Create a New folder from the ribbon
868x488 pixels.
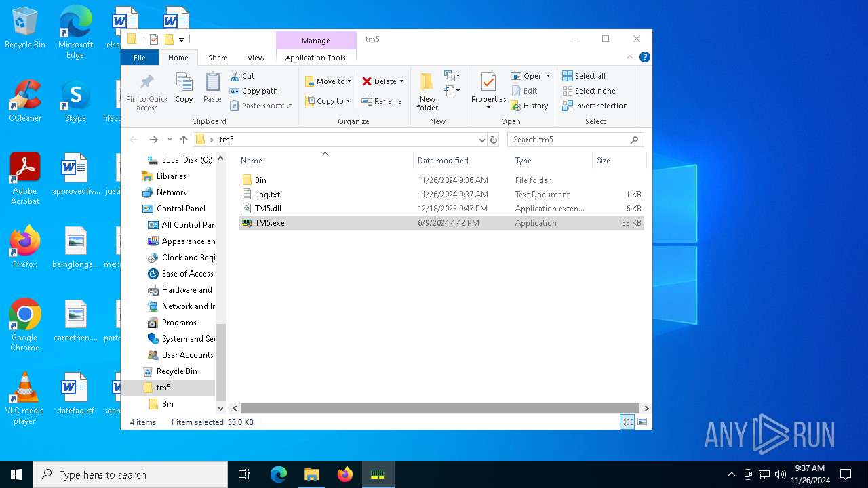(427, 91)
